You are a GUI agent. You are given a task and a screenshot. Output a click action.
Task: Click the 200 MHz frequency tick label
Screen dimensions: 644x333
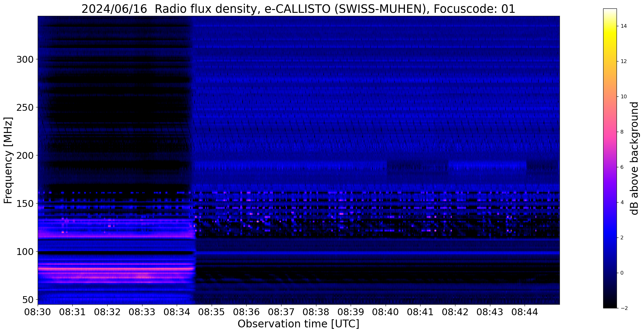tap(25, 155)
